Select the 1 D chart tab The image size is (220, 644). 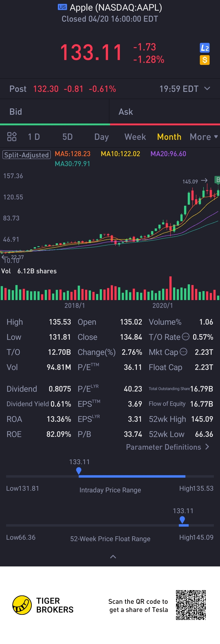[34, 137]
